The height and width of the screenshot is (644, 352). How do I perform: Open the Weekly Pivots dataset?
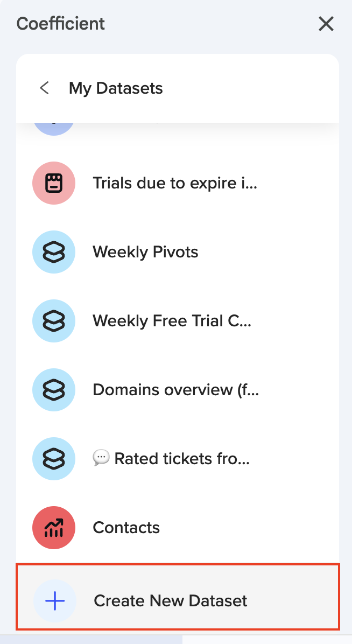click(x=145, y=252)
